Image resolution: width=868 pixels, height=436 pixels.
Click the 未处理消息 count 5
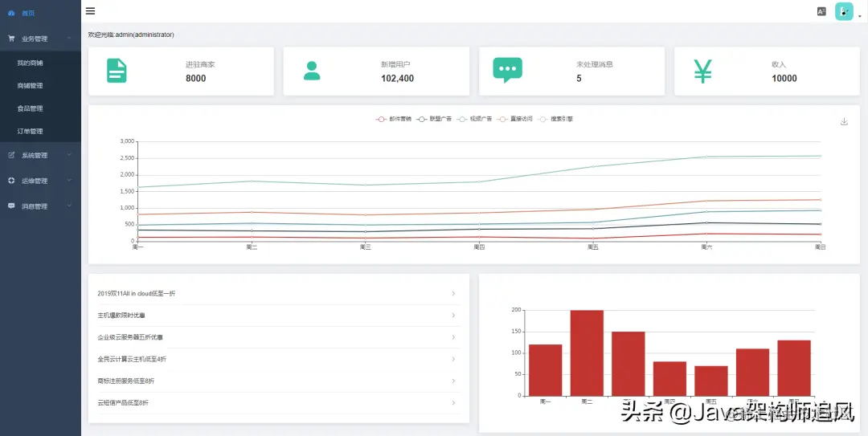tap(579, 79)
